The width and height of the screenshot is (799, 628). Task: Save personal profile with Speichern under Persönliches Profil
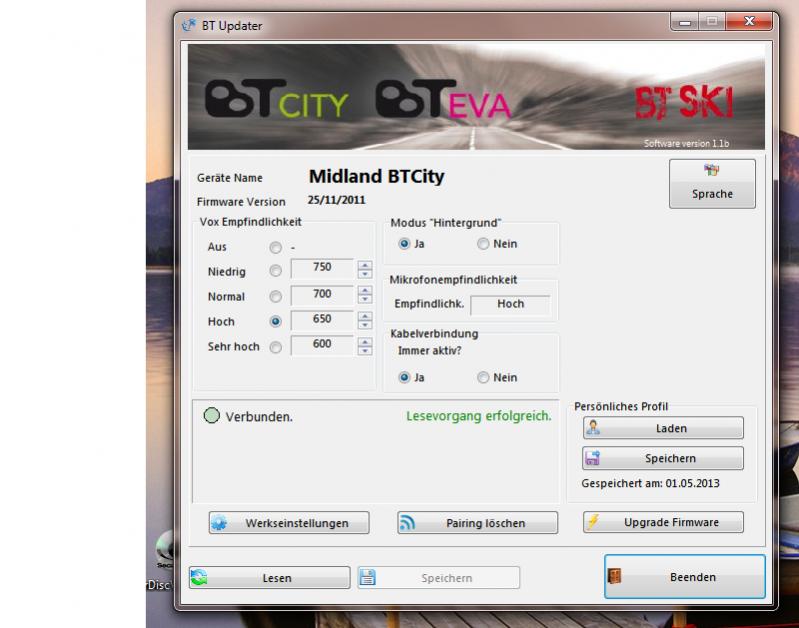point(663,458)
